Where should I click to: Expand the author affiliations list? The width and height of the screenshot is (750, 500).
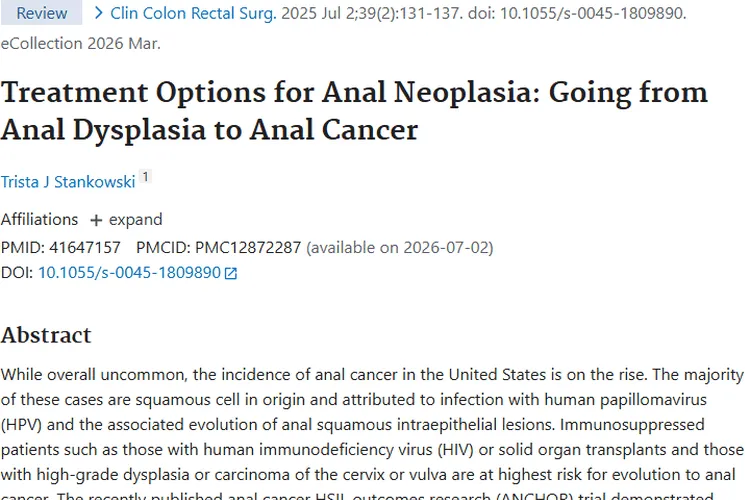pyautogui.click(x=135, y=220)
